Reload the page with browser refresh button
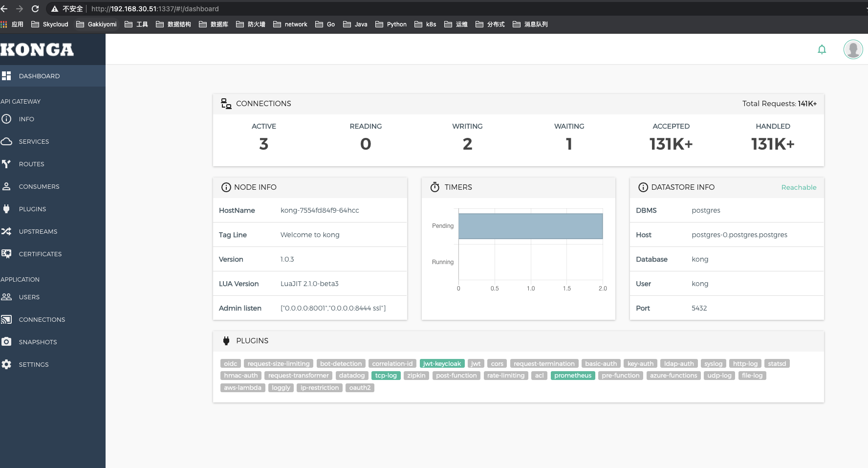 pyautogui.click(x=35, y=9)
